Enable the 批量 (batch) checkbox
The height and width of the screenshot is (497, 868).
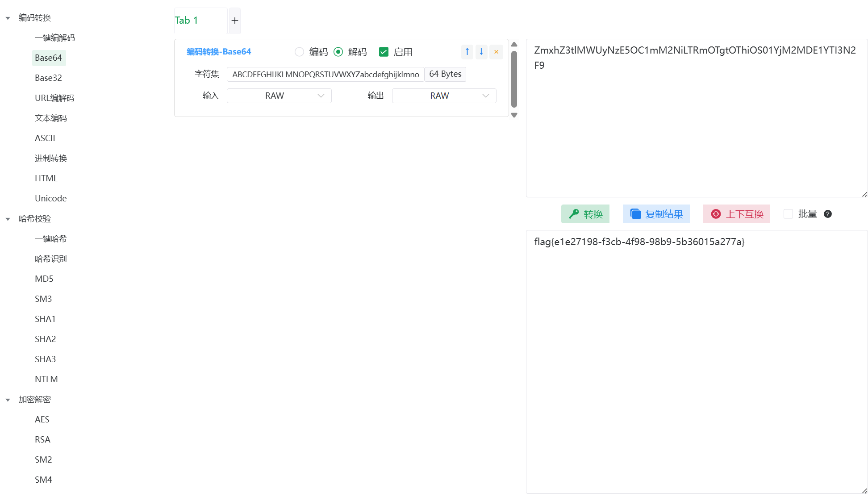click(x=789, y=214)
